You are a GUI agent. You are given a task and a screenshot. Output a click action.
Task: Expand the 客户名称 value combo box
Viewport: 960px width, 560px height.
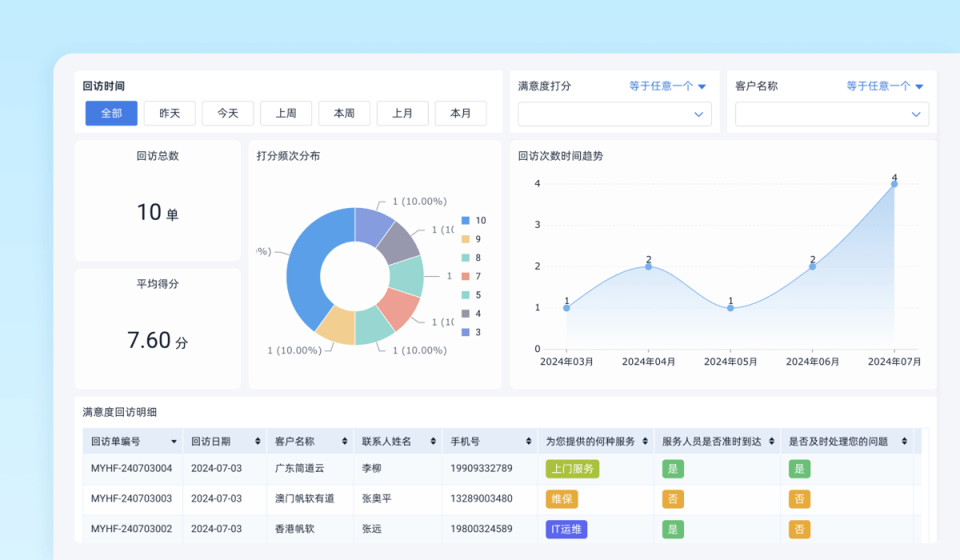pos(832,114)
